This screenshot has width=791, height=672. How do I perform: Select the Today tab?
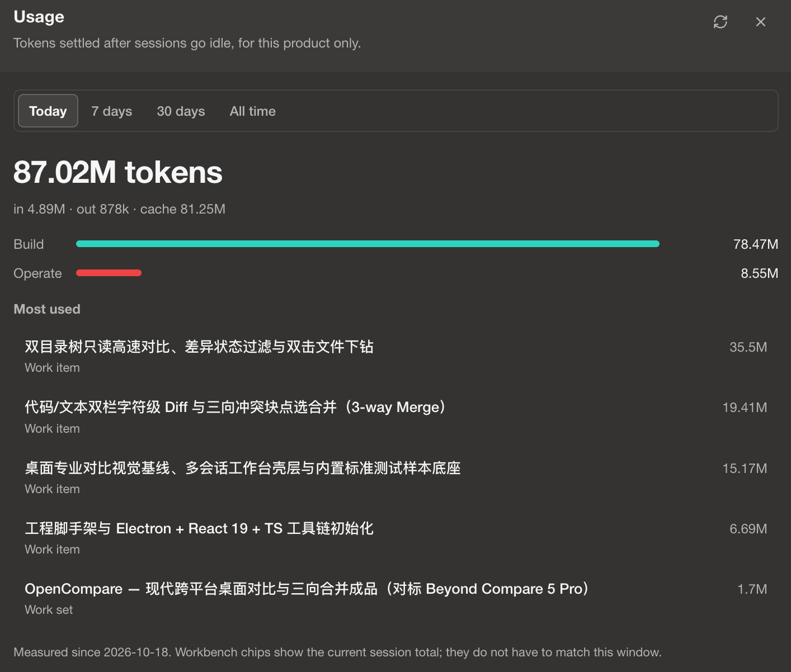[x=48, y=111]
